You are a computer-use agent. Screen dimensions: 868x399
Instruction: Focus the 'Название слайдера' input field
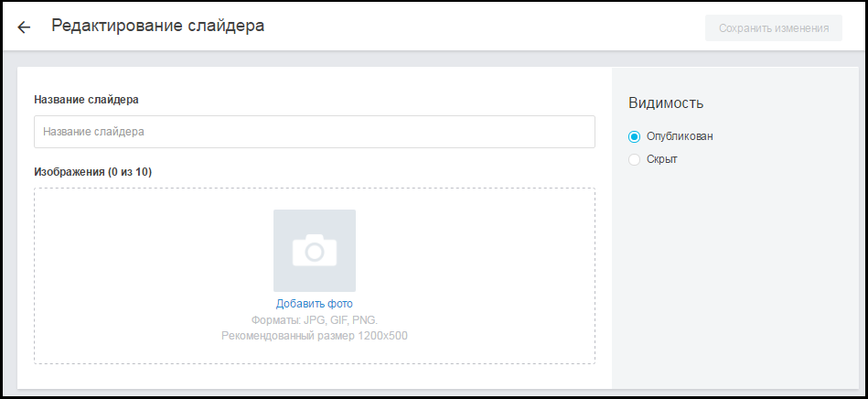tap(315, 132)
